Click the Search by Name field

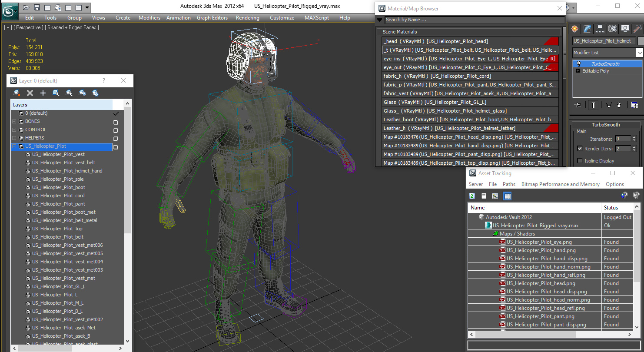click(475, 20)
